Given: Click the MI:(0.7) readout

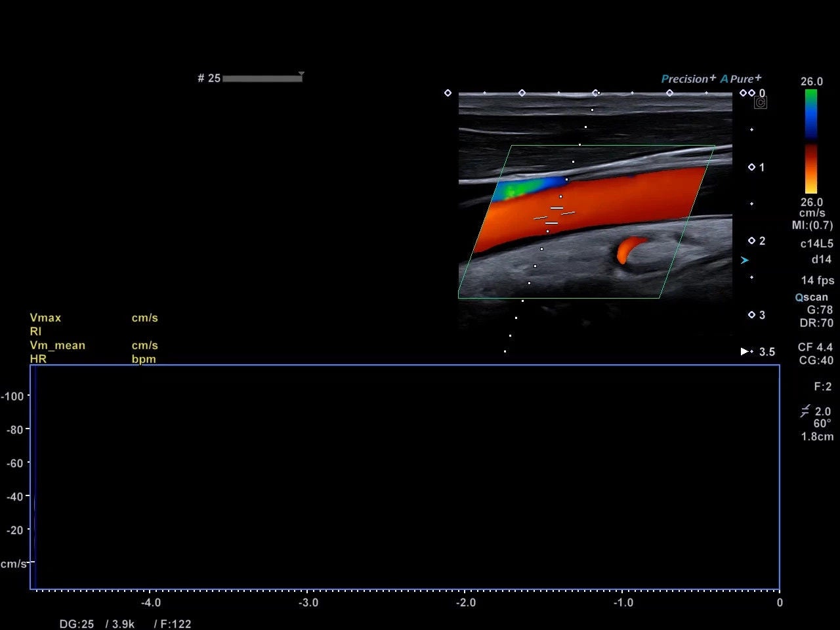Looking at the screenshot, I should tap(812, 225).
